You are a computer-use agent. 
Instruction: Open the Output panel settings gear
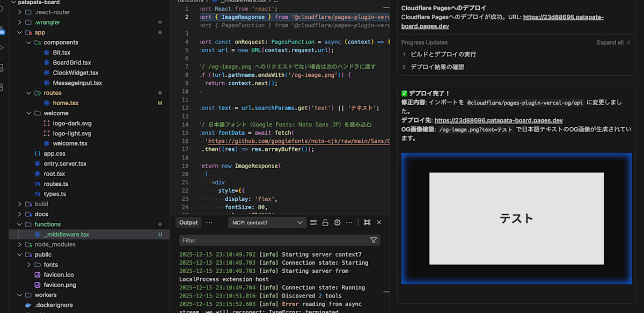coord(337,222)
